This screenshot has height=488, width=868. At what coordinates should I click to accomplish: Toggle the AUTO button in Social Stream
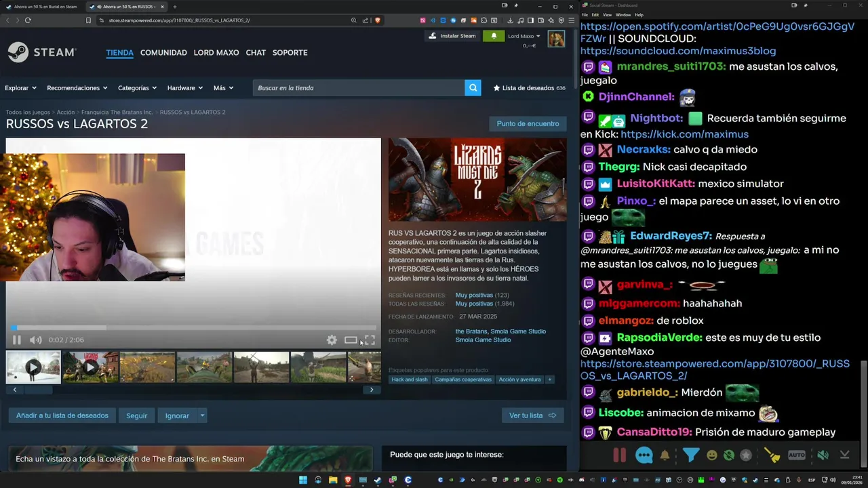797,455
